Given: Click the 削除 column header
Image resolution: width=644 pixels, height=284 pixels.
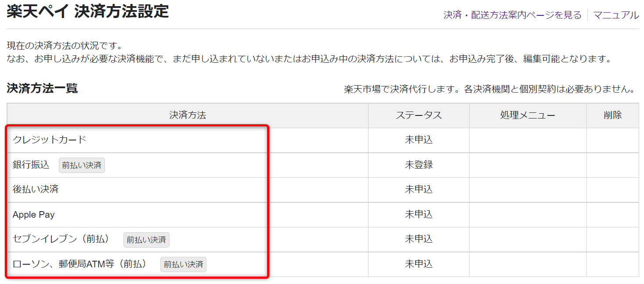Looking at the screenshot, I should [613, 115].
